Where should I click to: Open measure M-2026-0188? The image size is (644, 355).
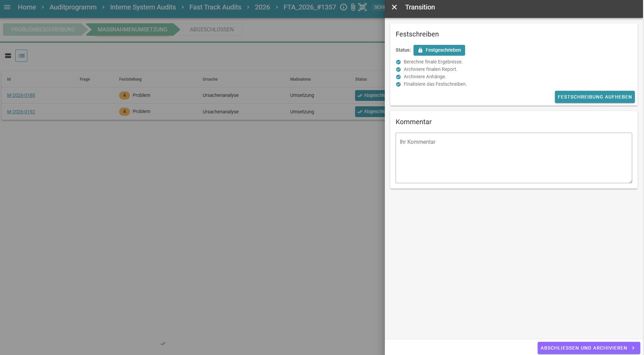click(21, 95)
